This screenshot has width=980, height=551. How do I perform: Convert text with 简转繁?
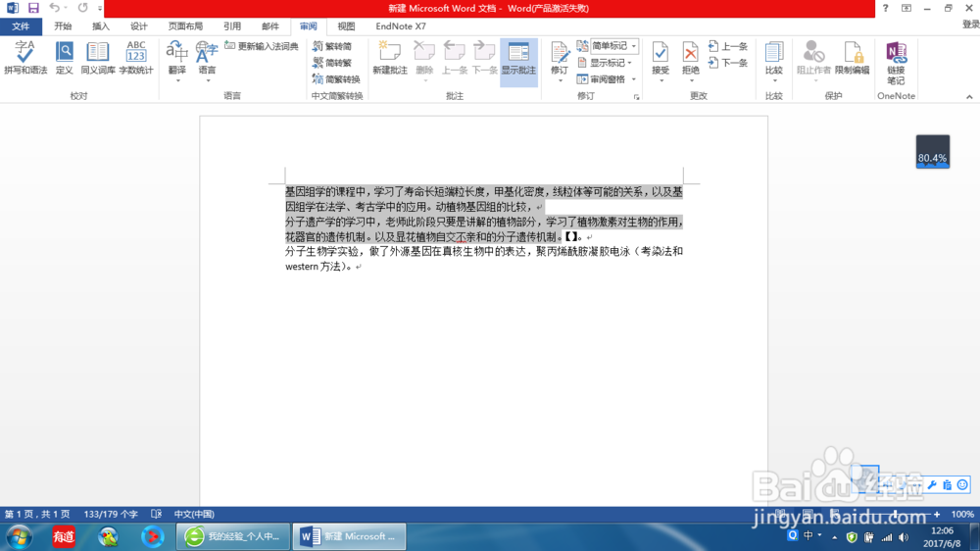[x=332, y=63]
